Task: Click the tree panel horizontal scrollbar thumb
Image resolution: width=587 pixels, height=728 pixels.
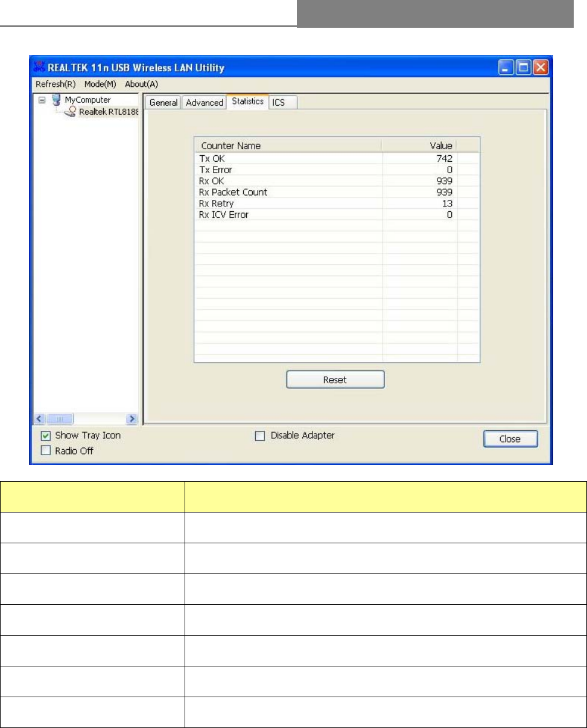Action: pyautogui.click(x=59, y=418)
